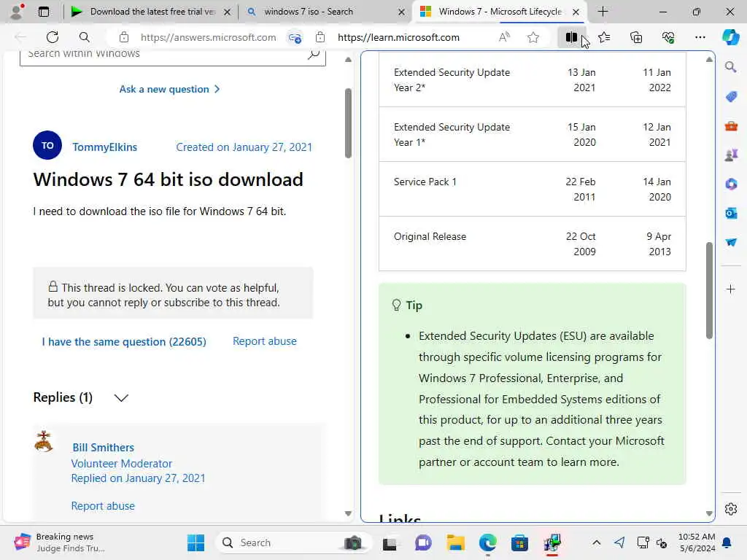This screenshot has width=747, height=560.
Task: Click the Bill Smithers avatar image
Action: [x=44, y=441]
